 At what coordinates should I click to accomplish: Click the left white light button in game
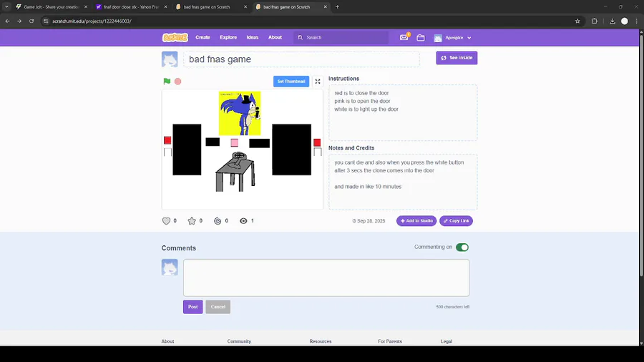click(x=167, y=152)
